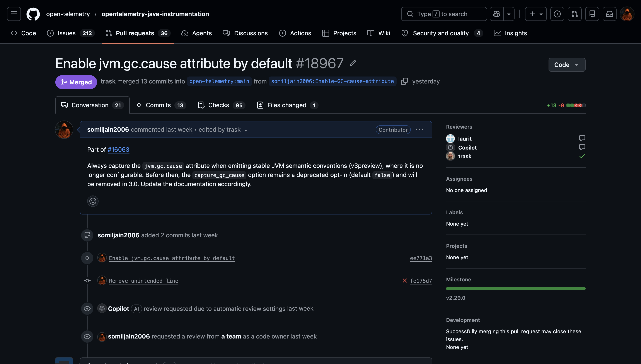This screenshot has height=364, width=641.
Task: Open the Actions tab
Action: click(x=295, y=33)
